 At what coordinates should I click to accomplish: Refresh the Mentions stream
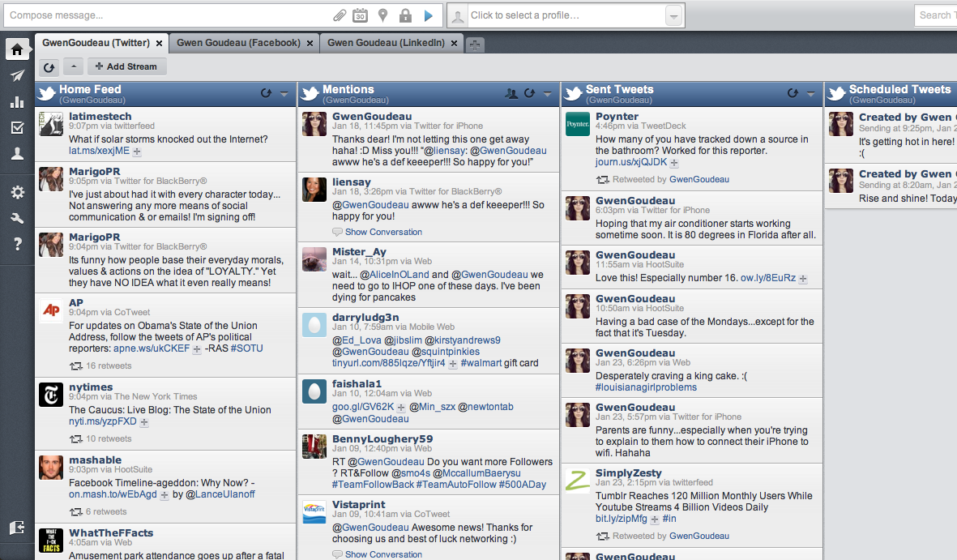pyautogui.click(x=529, y=93)
